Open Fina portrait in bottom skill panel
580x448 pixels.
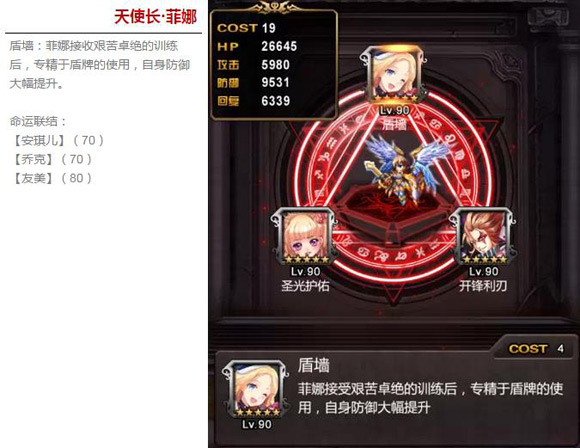[256, 389]
